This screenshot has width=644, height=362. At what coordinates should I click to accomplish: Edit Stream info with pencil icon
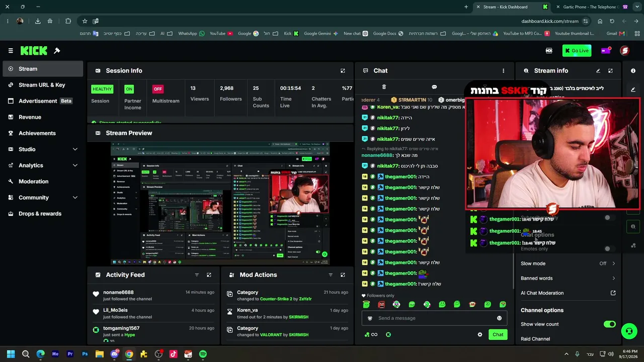click(598, 71)
